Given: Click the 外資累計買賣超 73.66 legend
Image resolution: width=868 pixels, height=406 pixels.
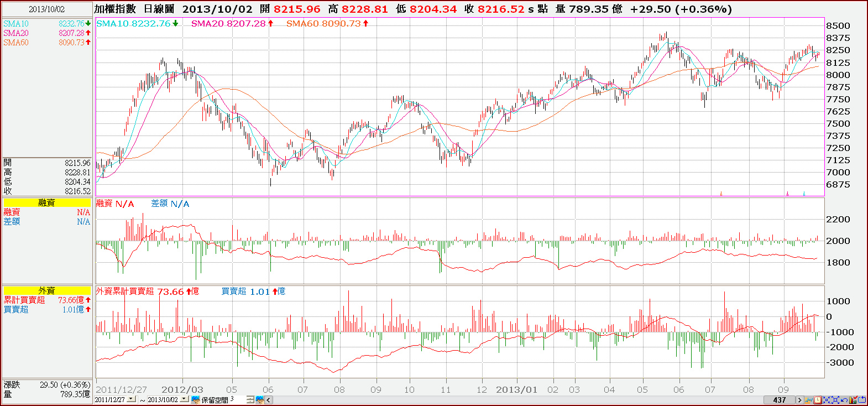Looking at the screenshot, I should coord(148,291).
